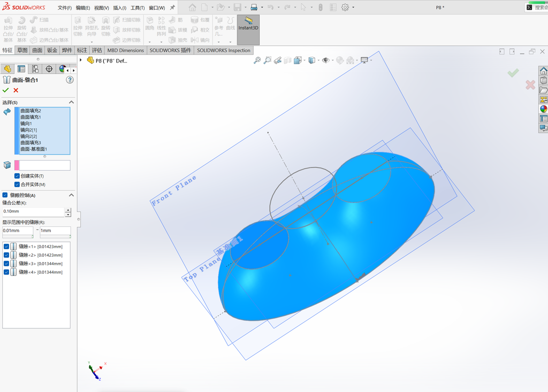Open the Options gear dropdown arrow
This screenshot has width=548, height=392.
pos(353,7)
